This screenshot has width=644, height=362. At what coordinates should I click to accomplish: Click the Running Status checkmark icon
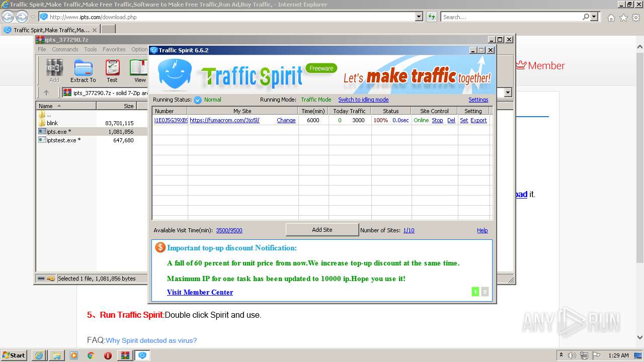[198, 100]
